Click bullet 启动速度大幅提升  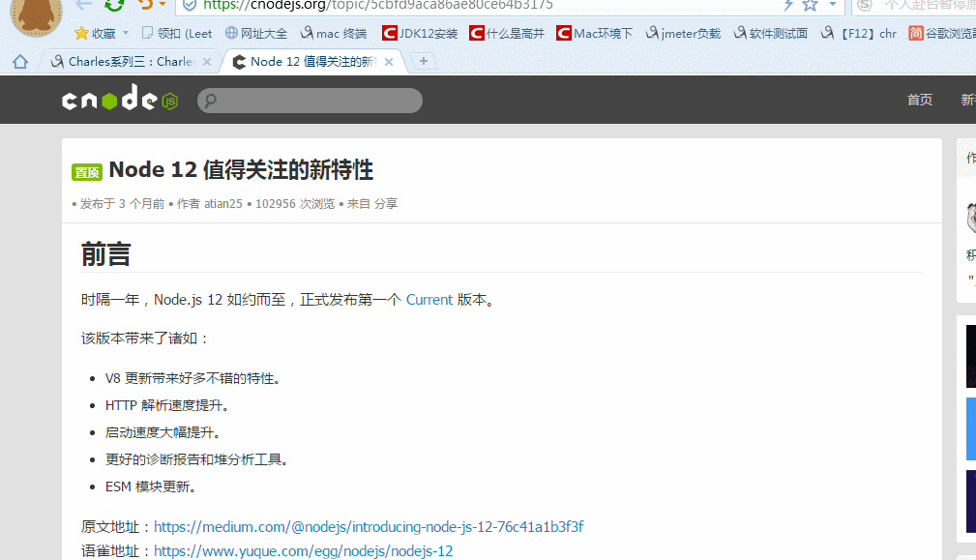click(x=163, y=432)
